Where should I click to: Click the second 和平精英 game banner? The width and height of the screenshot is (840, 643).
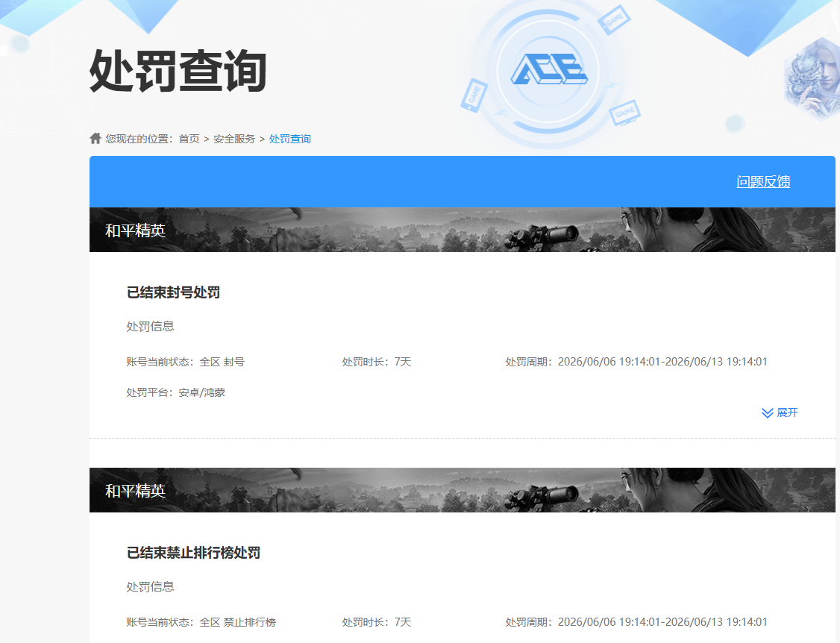(x=463, y=490)
